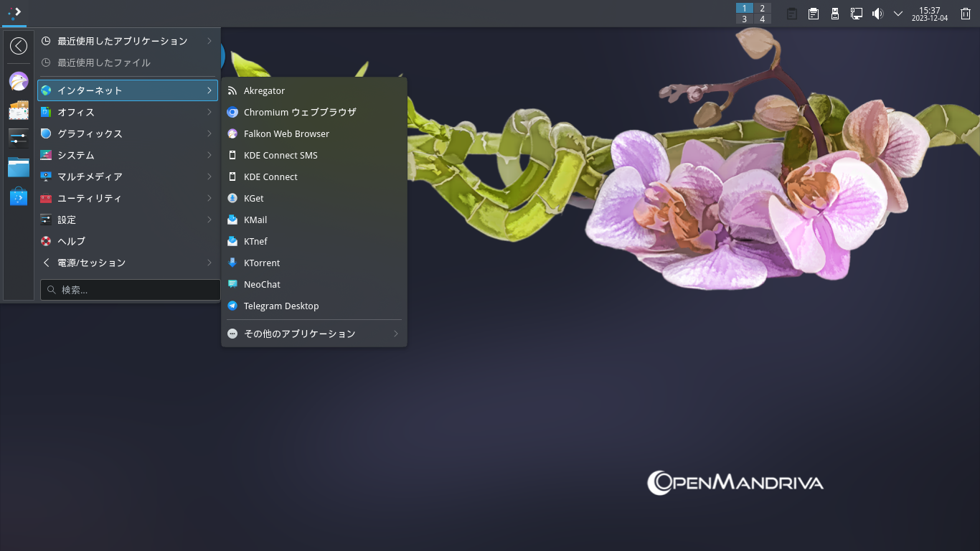Open KDE Connect SMS
The width and height of the screenshot is (980, 551).
coord(314,155)
